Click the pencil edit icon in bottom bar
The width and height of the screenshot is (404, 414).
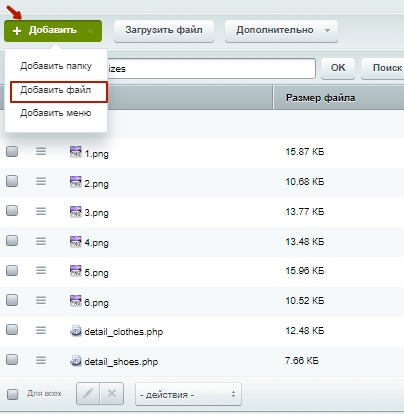point(88,394)
